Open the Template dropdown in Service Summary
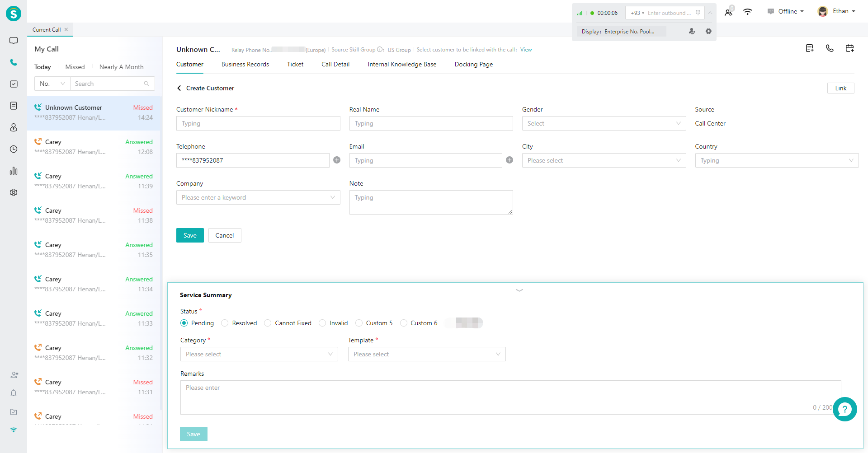This screenshot has height=453, width=868. [x=427, y=354]
